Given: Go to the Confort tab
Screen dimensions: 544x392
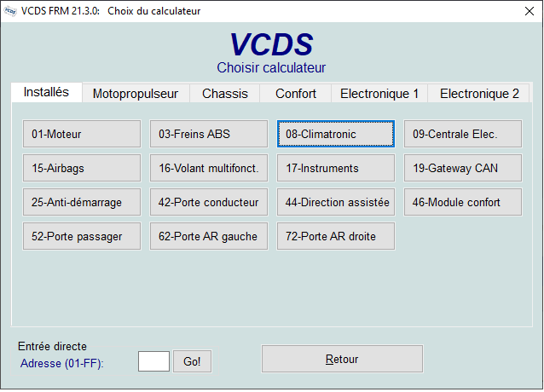Looking at the screenshot, I should click(296, 94).
